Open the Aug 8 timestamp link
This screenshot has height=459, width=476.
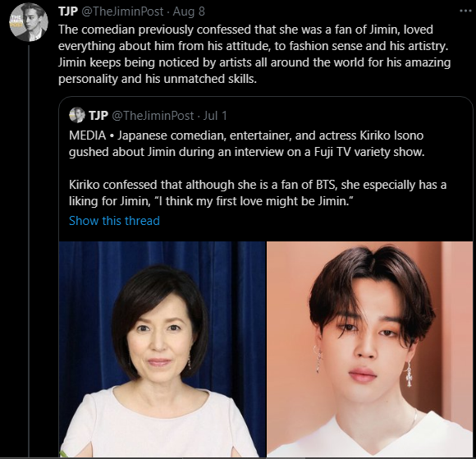(189, 11)
